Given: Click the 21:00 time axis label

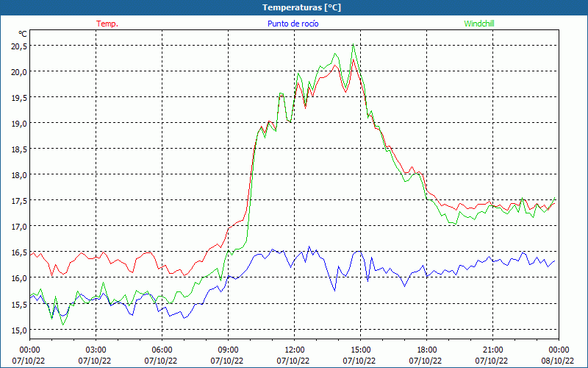Looking at the screenshot, I should tap(492, 350).
